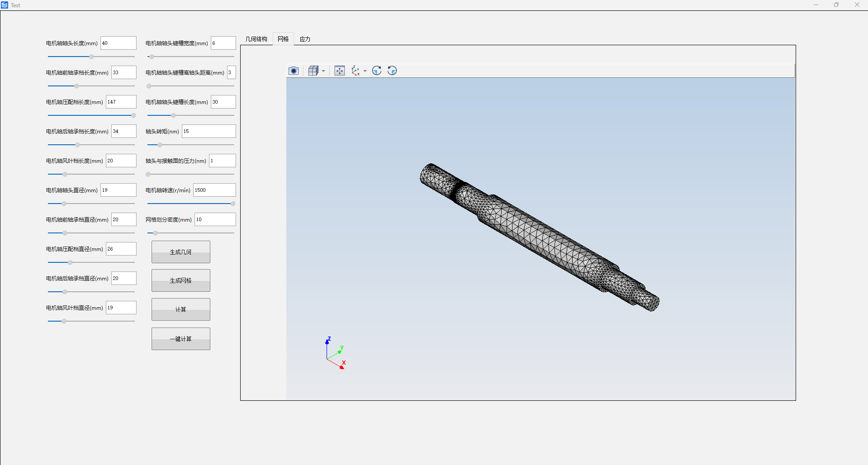Screen dimensions: 868x465
Task: Click the 计算 button
Action: tap(181, 309)
